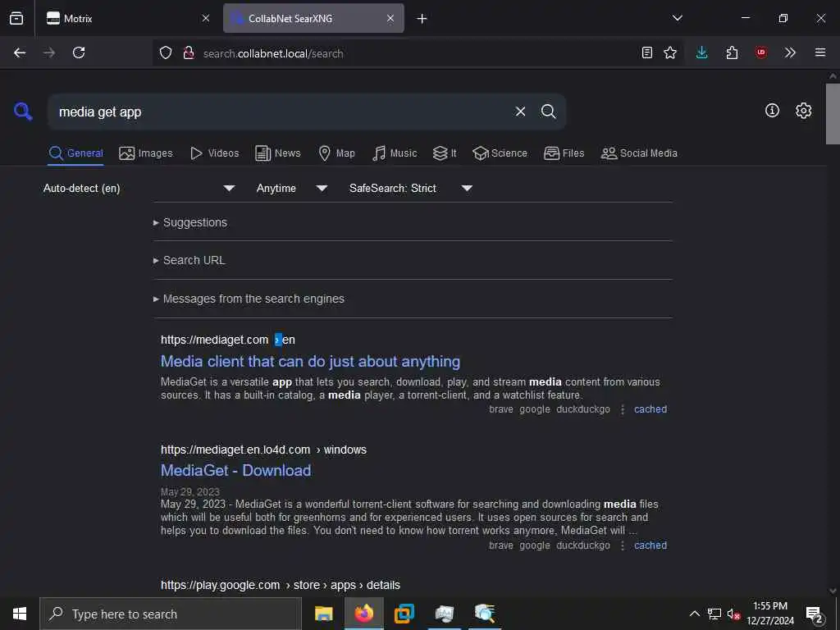840x630 pixels.
Task: Open the Firefox application menu
Action: point(820,52)
